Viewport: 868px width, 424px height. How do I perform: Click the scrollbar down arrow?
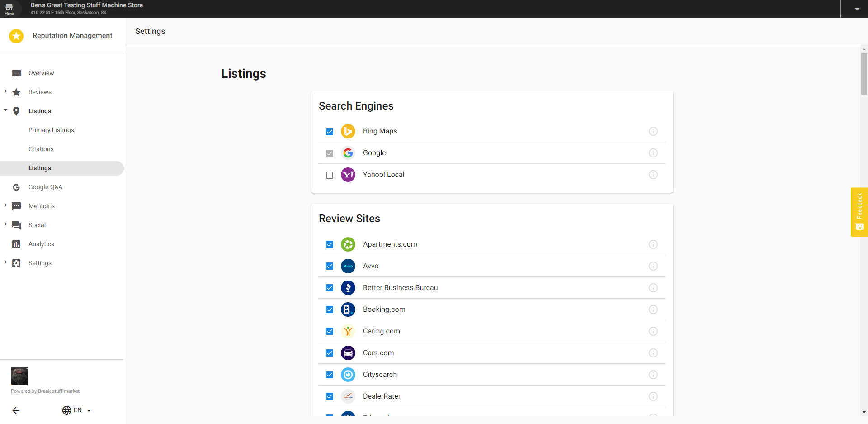click(x=864, y=412)
